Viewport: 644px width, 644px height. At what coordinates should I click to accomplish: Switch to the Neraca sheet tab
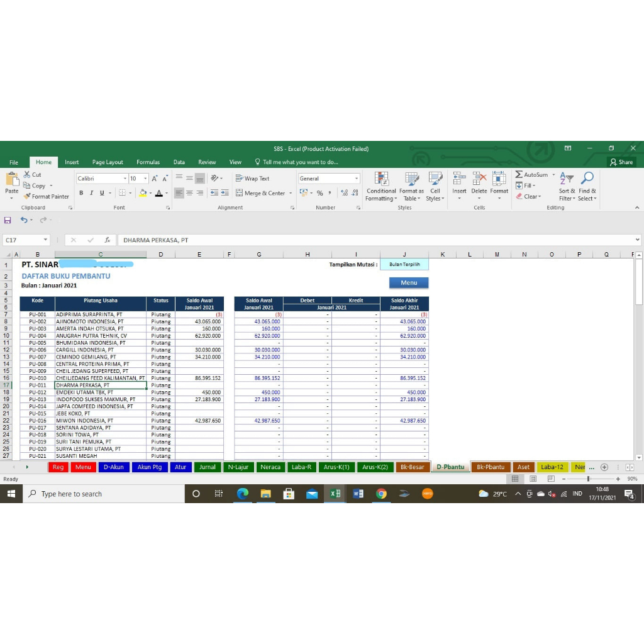point(270,467)
